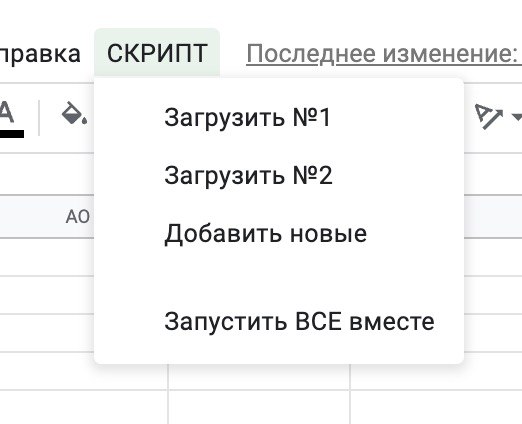Click into the formula bar area
The width and height of the screenshot is (522, 424).
pyautogui.click(x=47, y=174)
